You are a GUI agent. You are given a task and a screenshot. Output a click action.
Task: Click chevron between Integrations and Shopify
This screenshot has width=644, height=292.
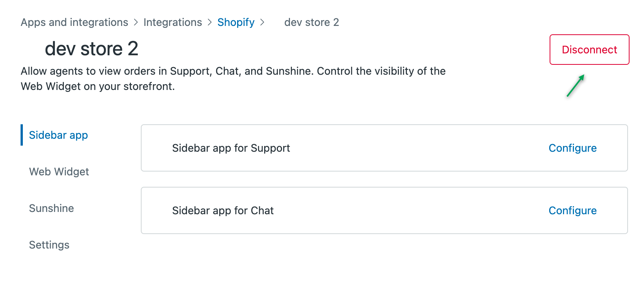point(210,22)
